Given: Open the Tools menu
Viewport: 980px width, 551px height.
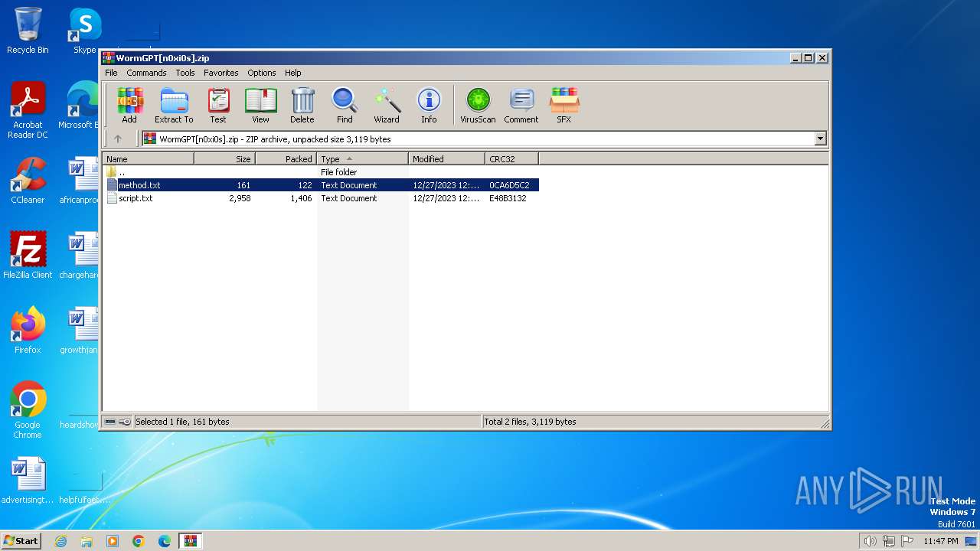Looking at the screenshot, I should pyautogui.click(x=185, y=73).
